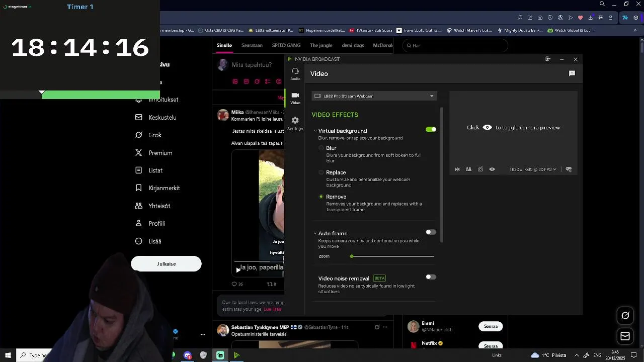Open the Audio section in NVIDIA Broadcast
Image resolution: width=644 pixels, height=362 pixels.
295,73
